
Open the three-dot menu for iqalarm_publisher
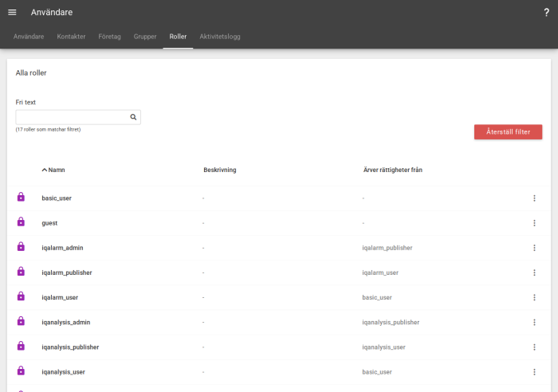coord(534,272)
